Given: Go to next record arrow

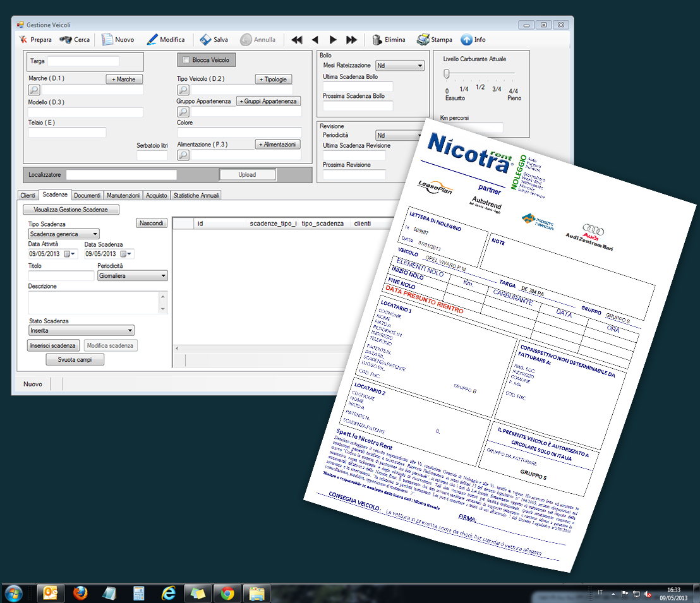Looking at the screenshot, I should 333,40.
